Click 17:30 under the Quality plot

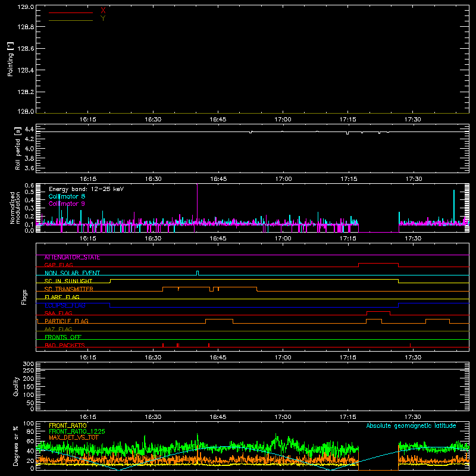[x=413, y=417]
